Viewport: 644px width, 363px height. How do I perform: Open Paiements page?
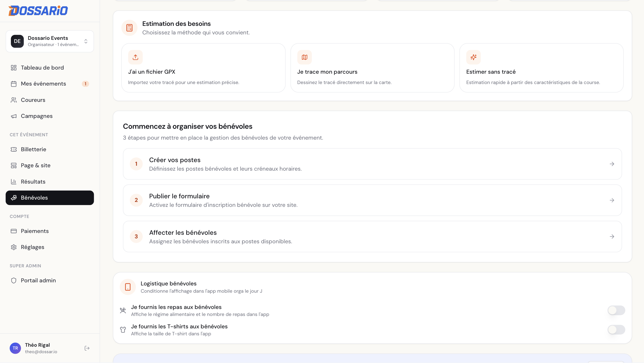[50, 231]
